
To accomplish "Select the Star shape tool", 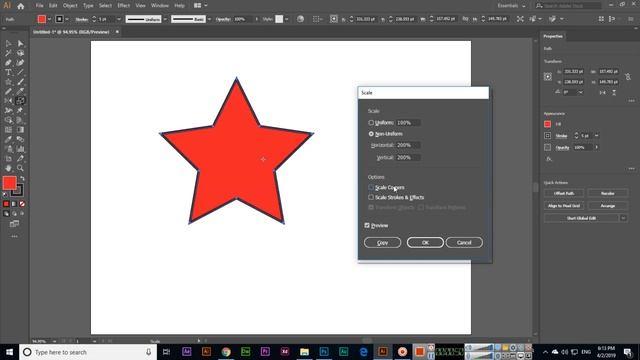I will tap(8, 82).
